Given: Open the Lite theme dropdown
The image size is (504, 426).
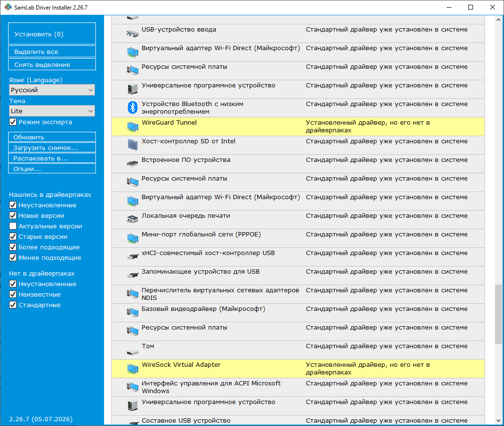Looking at the screenshot, I should pos(52,111).
